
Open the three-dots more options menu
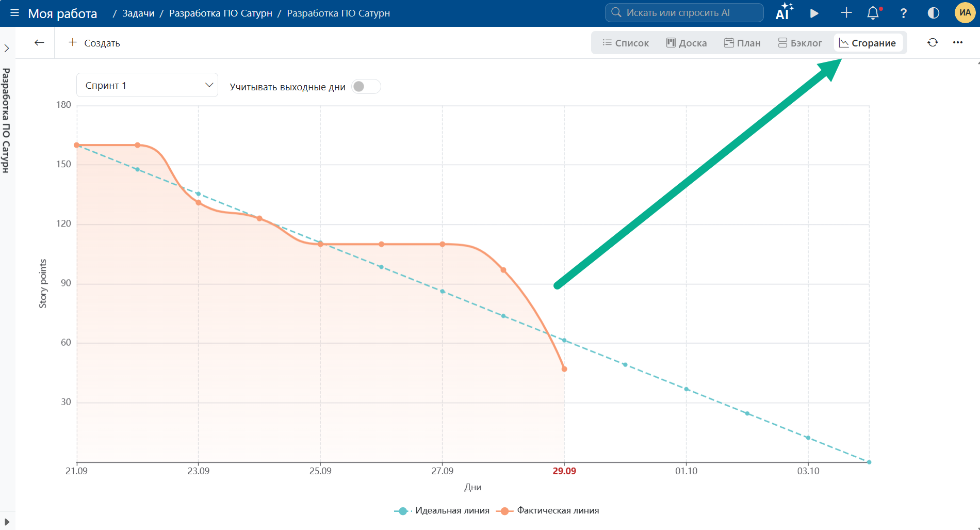pos(958,42)
